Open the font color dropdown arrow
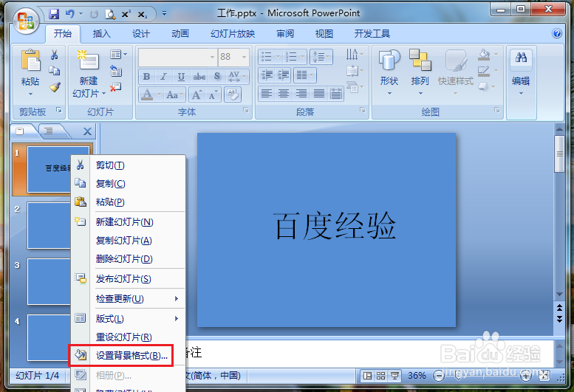 (159, 94)
